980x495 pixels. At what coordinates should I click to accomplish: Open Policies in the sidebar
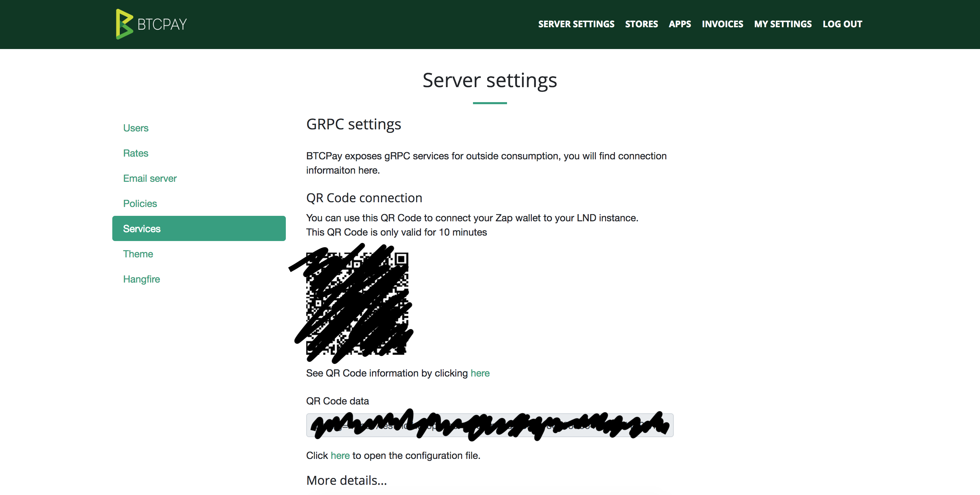point(140,203)
